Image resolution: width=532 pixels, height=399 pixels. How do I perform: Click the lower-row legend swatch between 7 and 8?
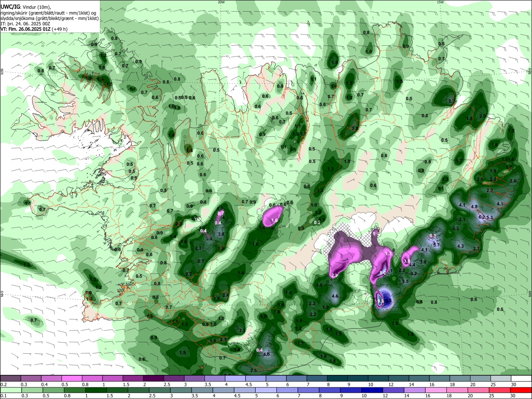tap(309, 390)
